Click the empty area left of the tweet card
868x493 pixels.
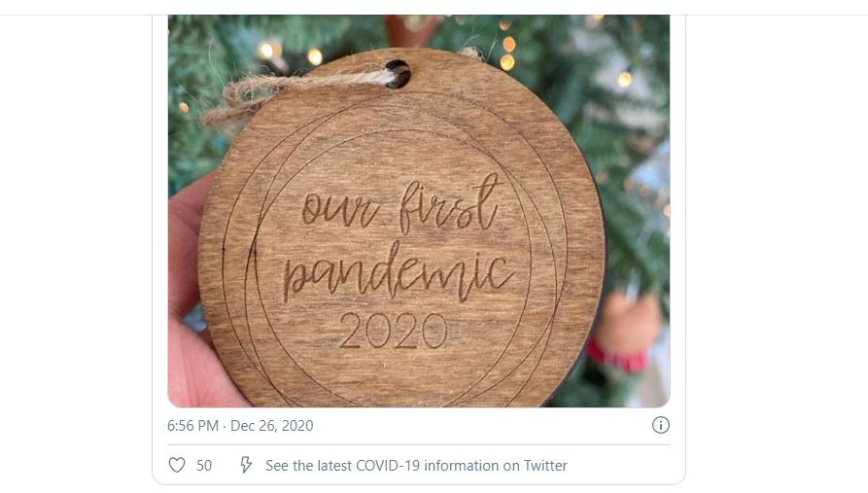pyautogui.click(x=75, y=249)
